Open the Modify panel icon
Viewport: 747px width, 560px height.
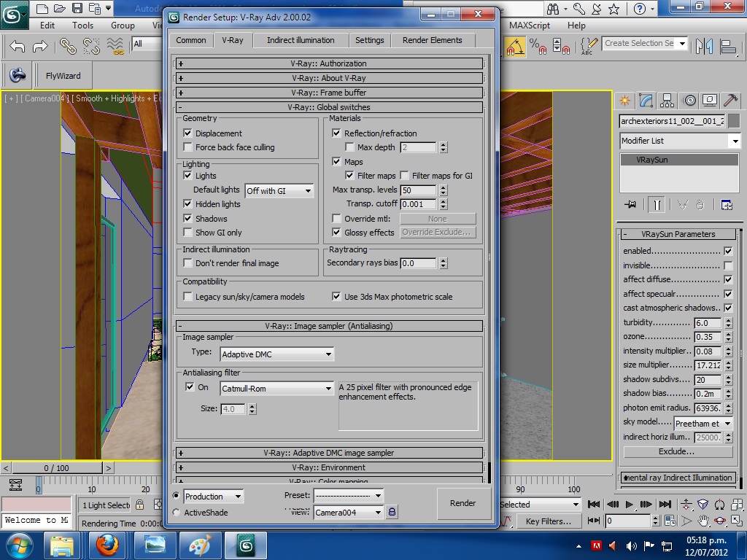click(x=646, y=101)
